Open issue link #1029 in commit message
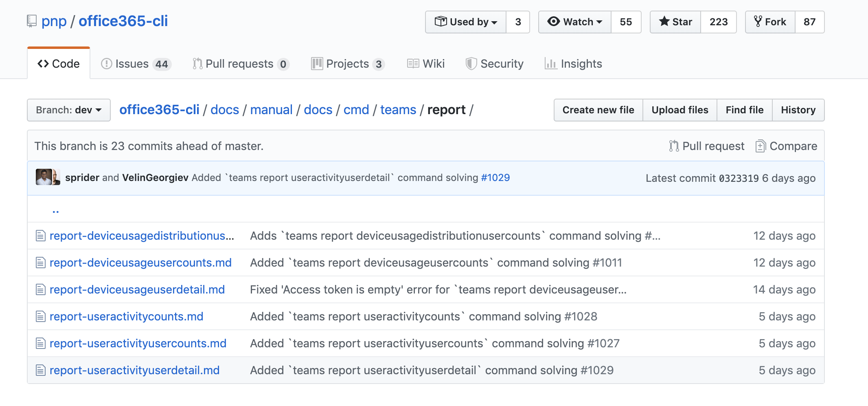The height and width of the screenshot is (406, 868). pos(495,178)
